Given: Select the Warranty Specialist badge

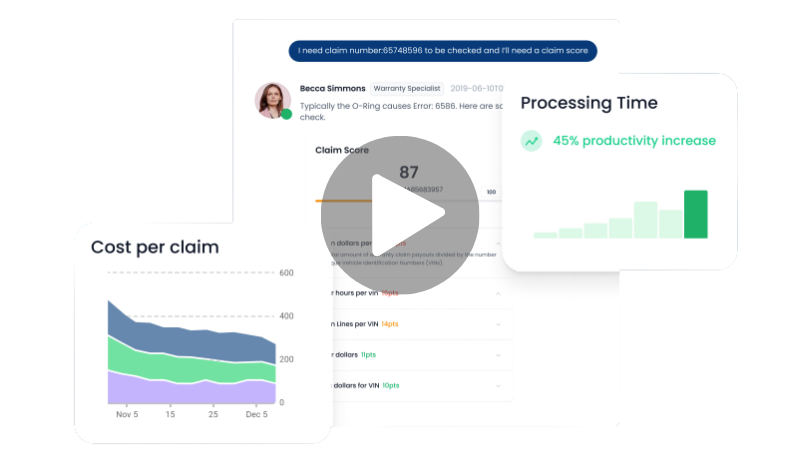Looking at the screenshot, I should pos(407,89).
